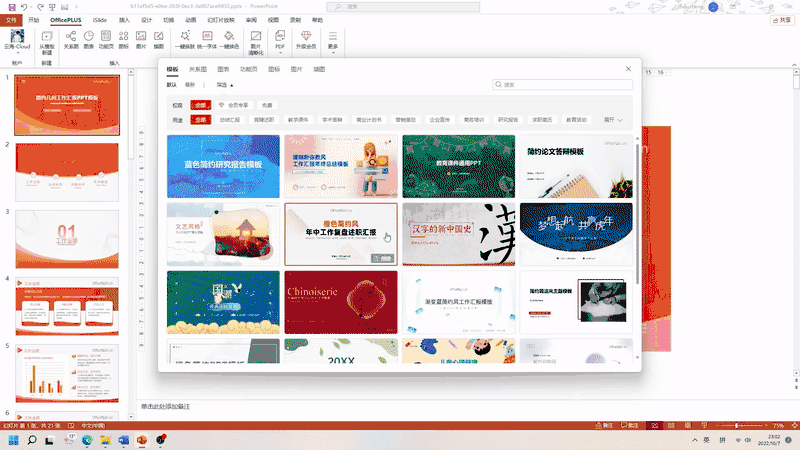Viewport: 800px width, 450px height.
Task: Sharpen the image with 图片清晰化
Action: [256, 42]
